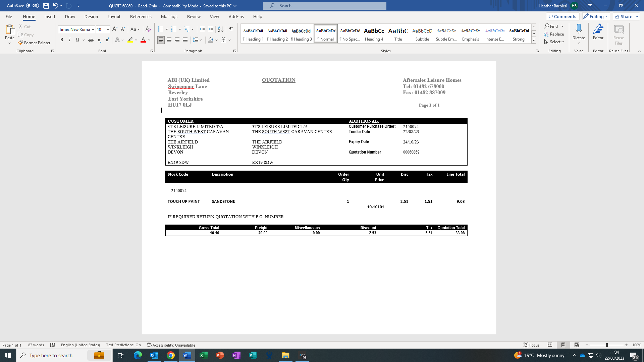This screenshot has width=644, height=362.
Task: Click the Comments button
Action: point(562,16)
